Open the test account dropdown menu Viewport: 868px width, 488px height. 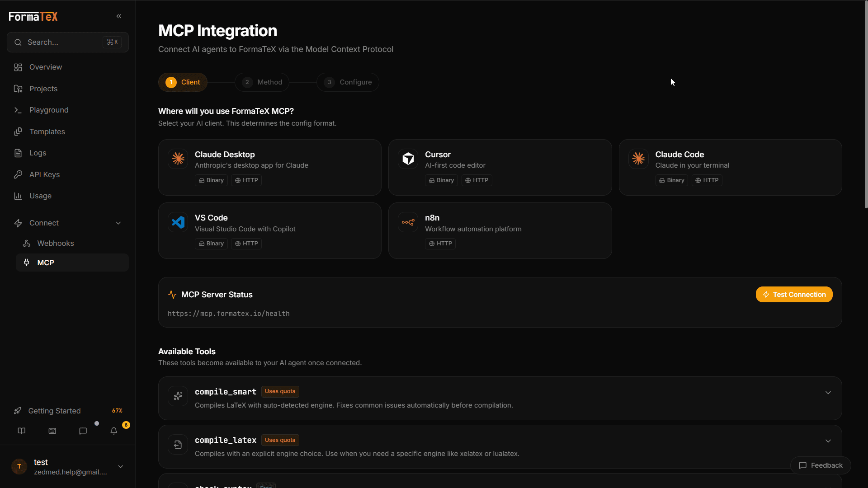pos(121,467)
